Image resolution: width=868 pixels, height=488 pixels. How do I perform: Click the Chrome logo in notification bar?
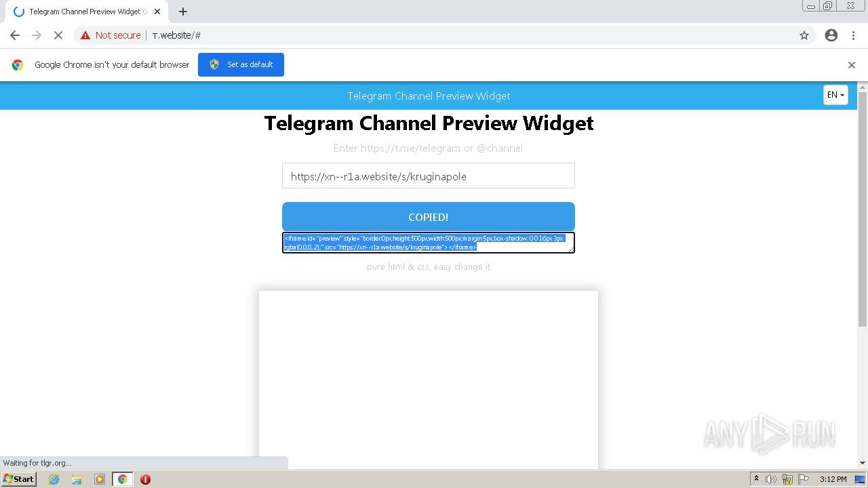18,64
